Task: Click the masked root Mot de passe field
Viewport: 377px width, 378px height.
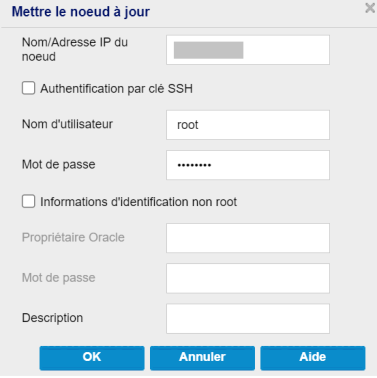Action: pos(248,165)
